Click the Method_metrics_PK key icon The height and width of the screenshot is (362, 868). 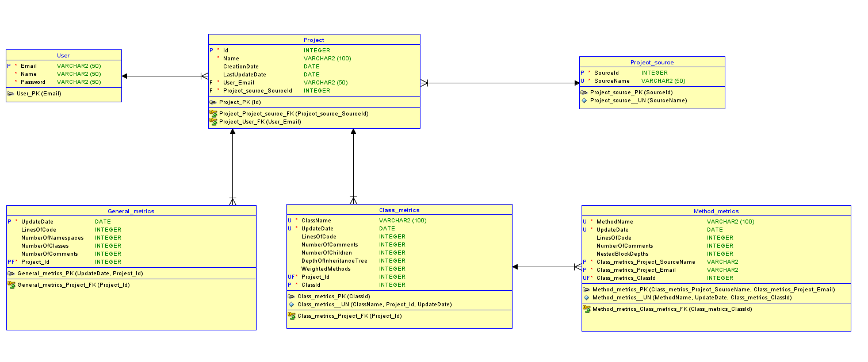coord(586,290)
